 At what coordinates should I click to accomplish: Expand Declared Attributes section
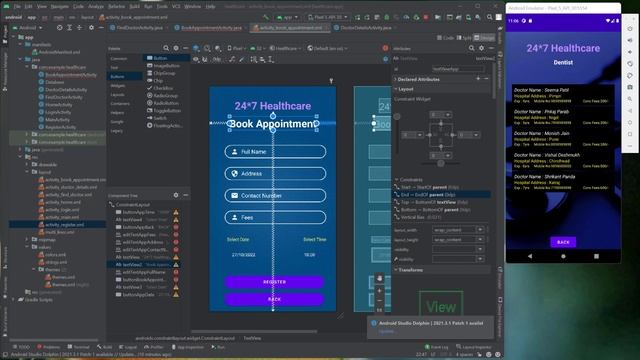pyautogui.click(x=396, y=79)
